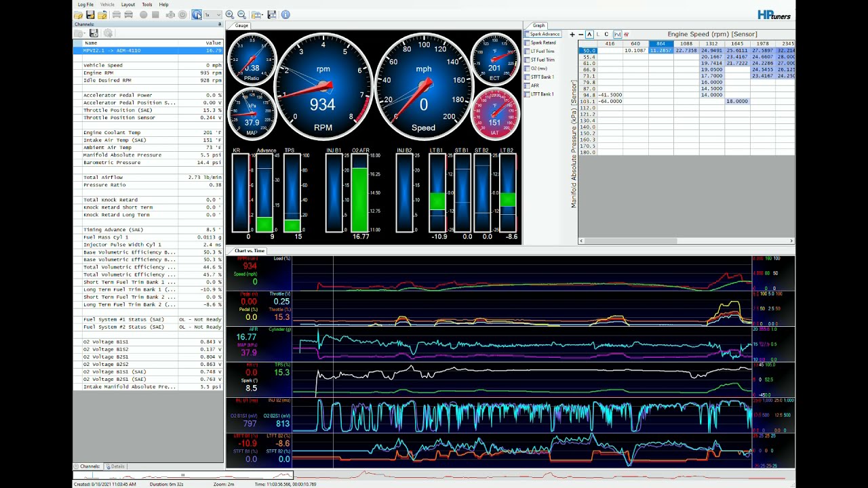Toggle the C mode in graph table

(x=606, y=35)
